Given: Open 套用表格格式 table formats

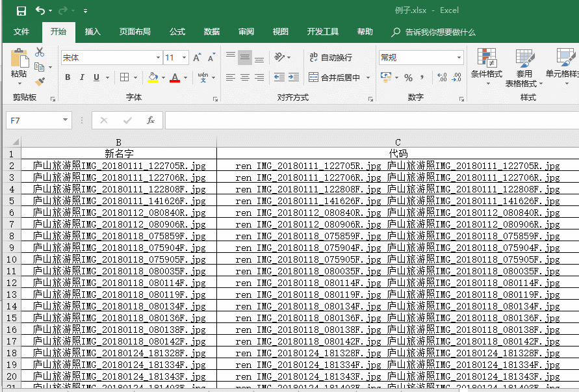Looking at the screenshot, I should (x=524, y=68).
